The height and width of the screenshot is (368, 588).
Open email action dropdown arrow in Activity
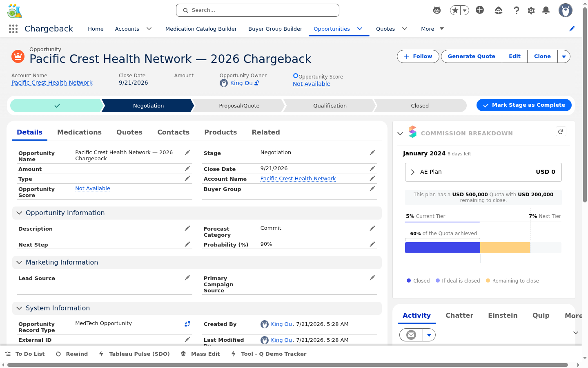(x=429, y=335)
